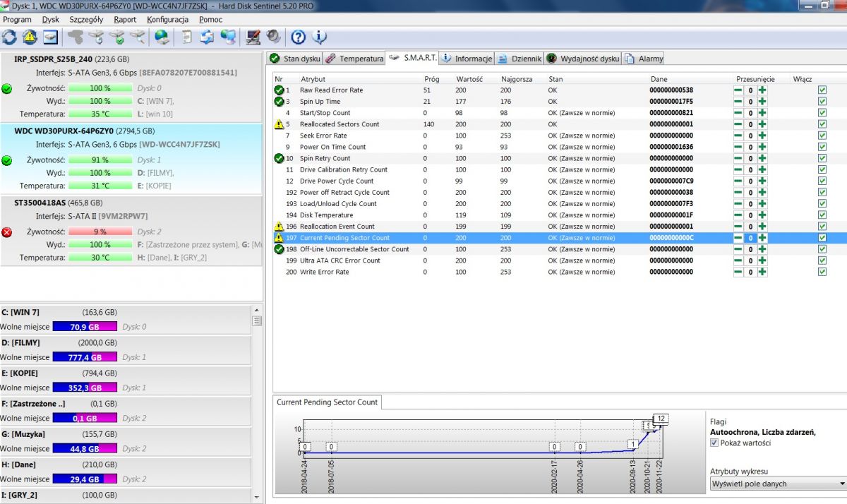Uncheck the enable box for Spin Up Time
The image size is (847, 504).
point(822,102)
